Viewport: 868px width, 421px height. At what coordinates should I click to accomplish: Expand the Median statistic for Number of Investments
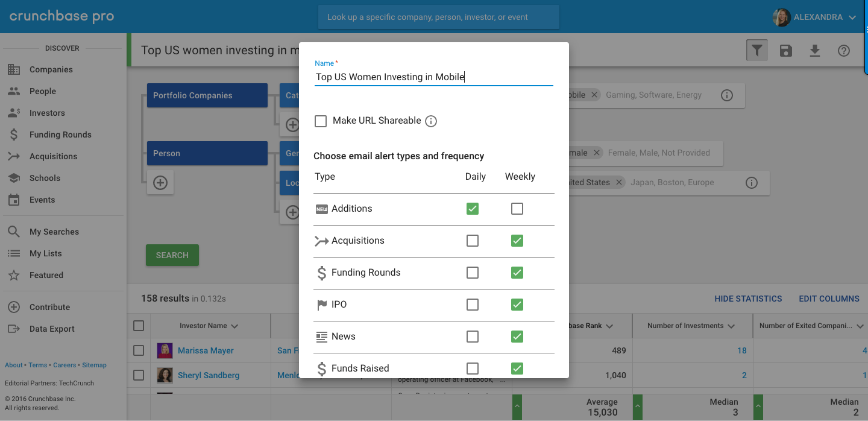[x=638, y=407]
